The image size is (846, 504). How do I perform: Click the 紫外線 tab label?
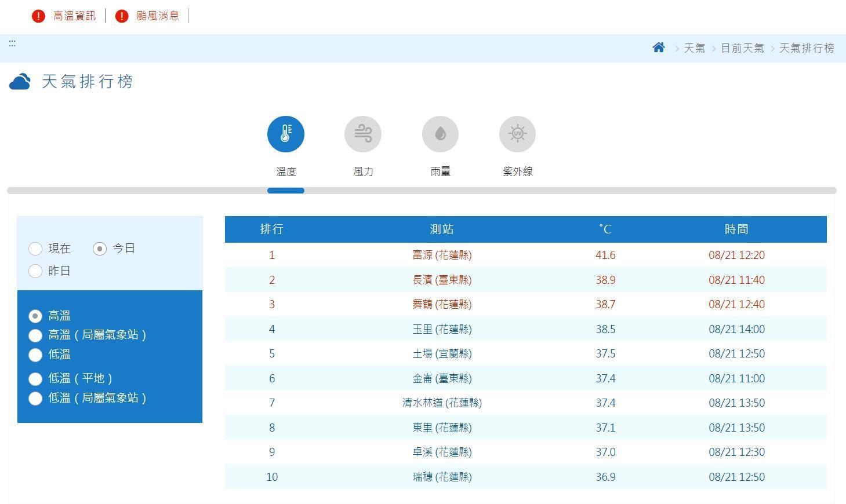(x=517, y=171)
